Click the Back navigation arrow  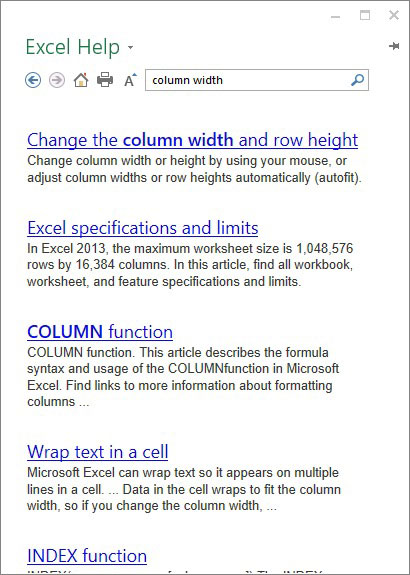33,80
